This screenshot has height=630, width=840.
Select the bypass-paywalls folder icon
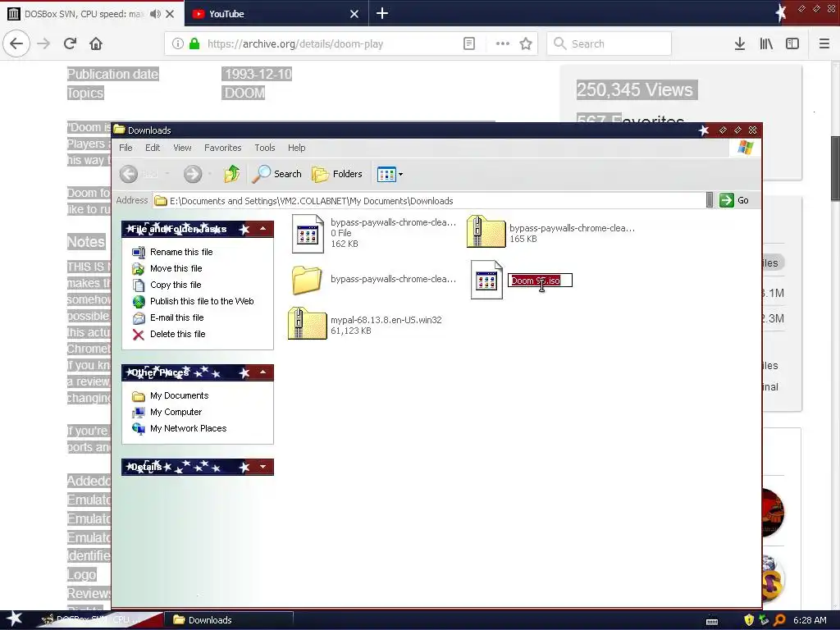pyautogui.click(x=307, y=280)
